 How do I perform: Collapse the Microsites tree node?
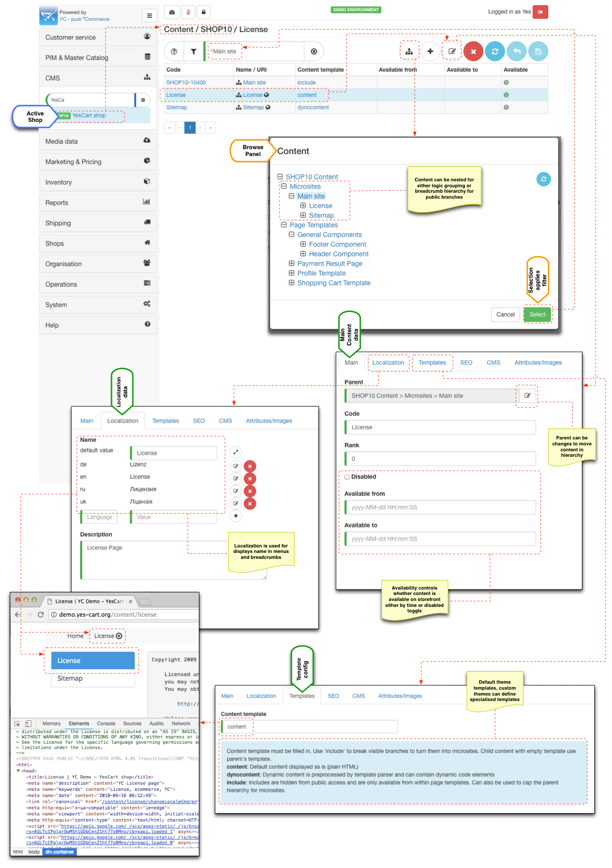284,187
